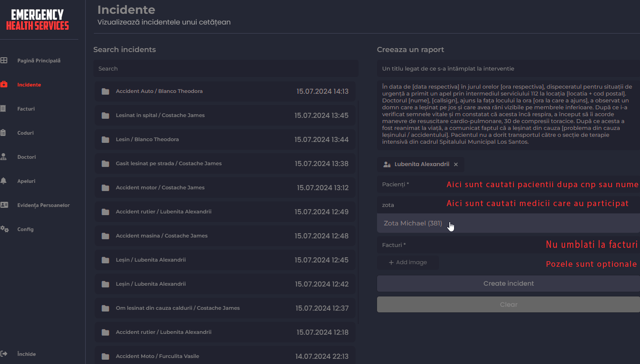Remove the Lubenita Alexandrii patient tag
Image resolution: width=640 pixels, height=364 pixels.
coord(456,164)
